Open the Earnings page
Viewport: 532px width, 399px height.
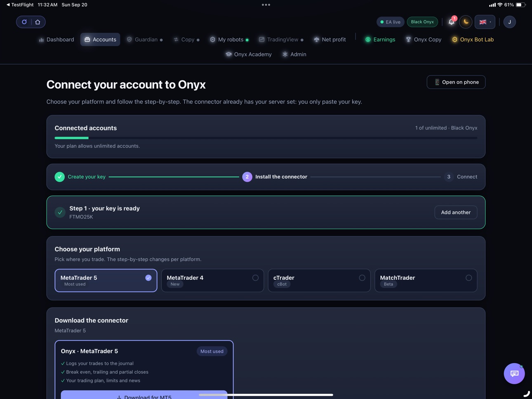click(x=380, y=40)
